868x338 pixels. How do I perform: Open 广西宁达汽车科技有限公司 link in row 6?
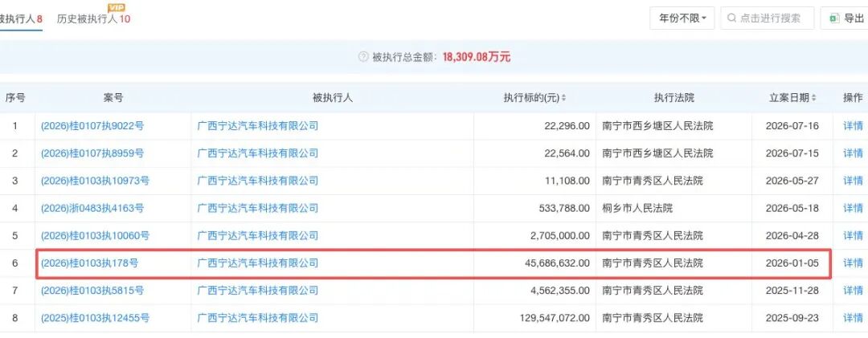(x=258, y=263)
